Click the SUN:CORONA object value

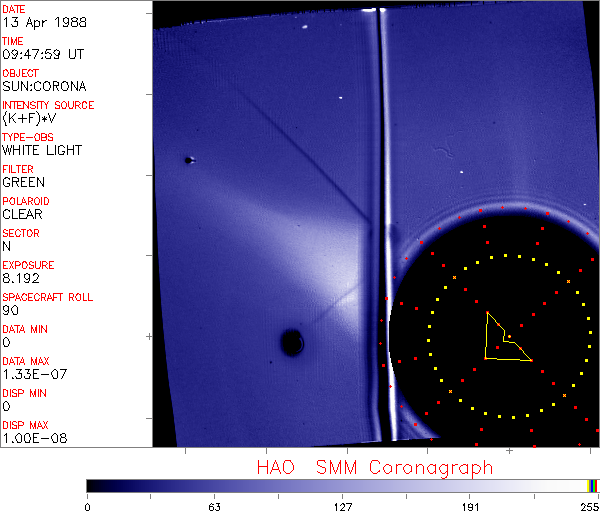pyautogui.click(x=44, y=86)
